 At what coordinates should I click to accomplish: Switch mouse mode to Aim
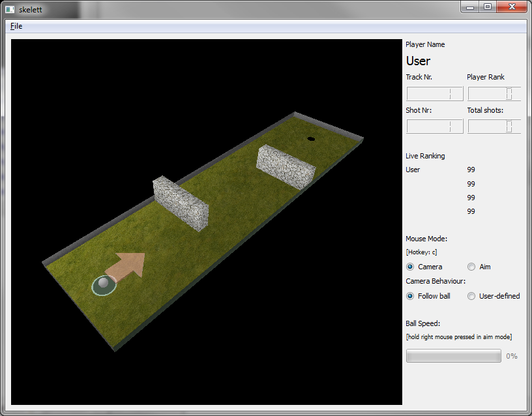(471, 267)
